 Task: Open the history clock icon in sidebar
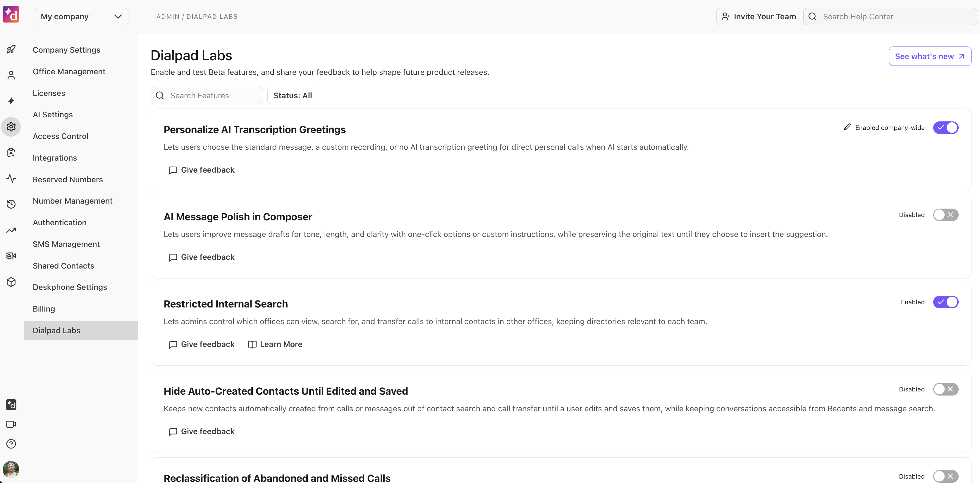point(11,204)
